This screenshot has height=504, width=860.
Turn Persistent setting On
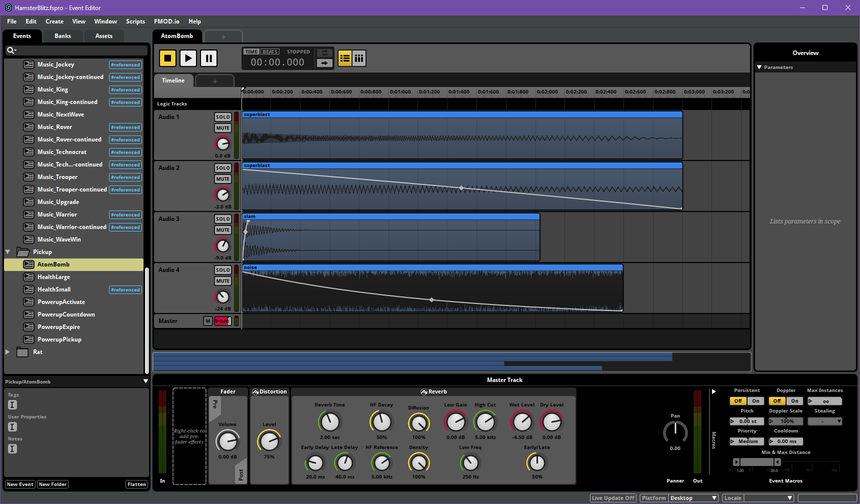[755, 401]
